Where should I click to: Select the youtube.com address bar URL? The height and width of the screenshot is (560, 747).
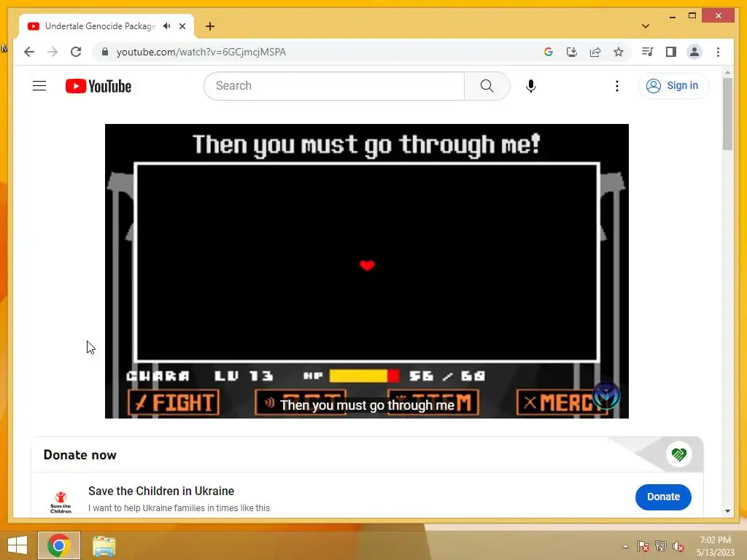pos(201,52)
